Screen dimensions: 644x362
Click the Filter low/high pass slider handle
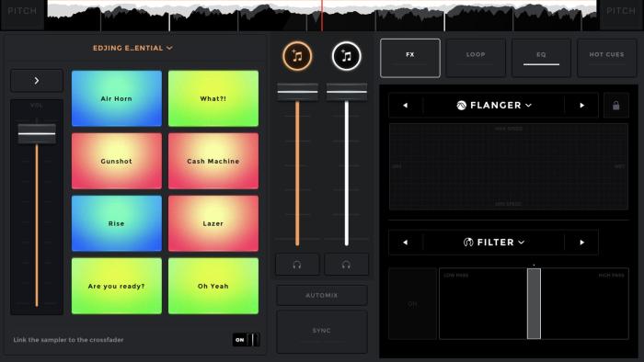(534, 303)
